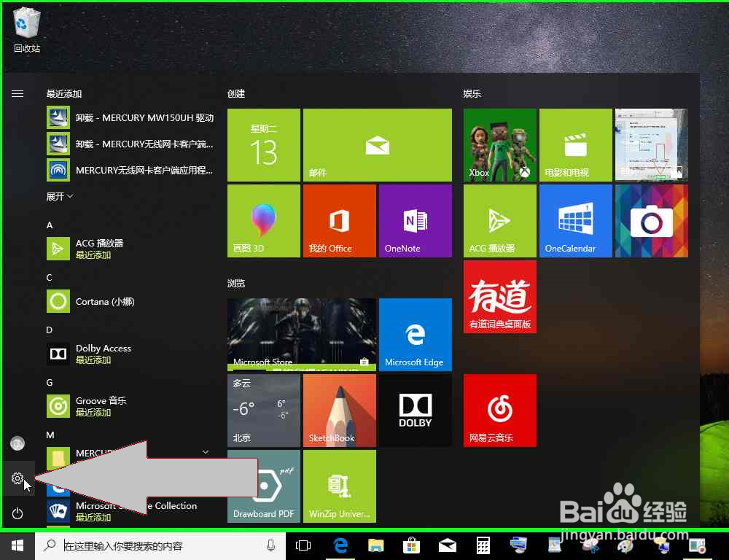
Task: Open the 邮件 Mail tile
Action: coord(378,145)
